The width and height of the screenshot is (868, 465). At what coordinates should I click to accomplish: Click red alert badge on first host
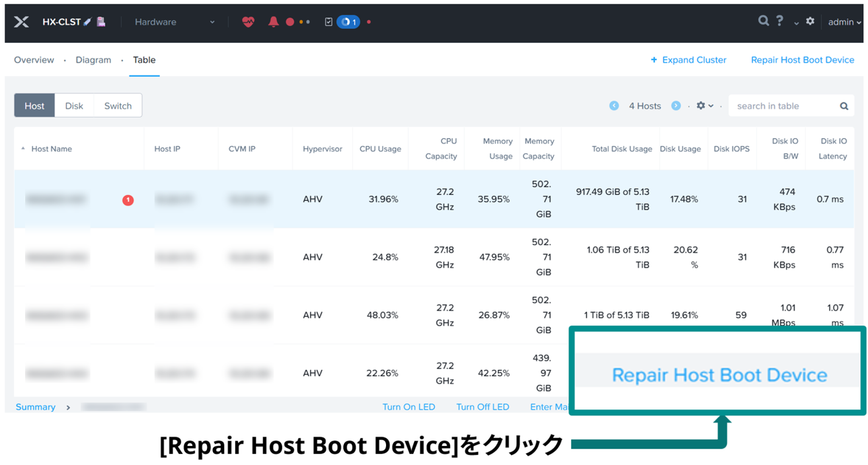(x=128, y=199)
